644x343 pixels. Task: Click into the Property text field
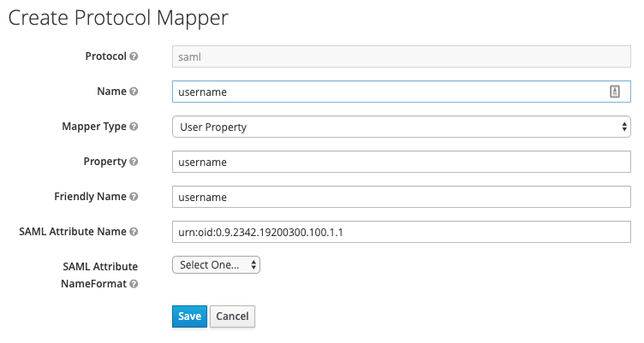pos(402,162)
